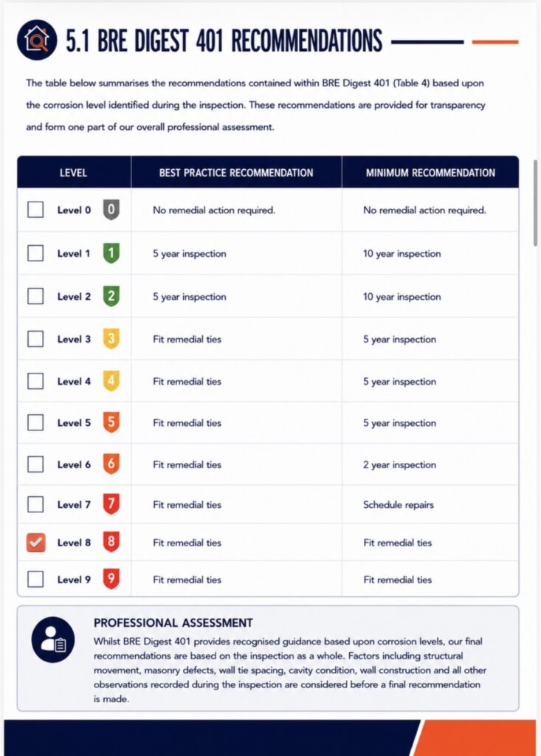Click the Level column header
541x756 pixels.
[73, 173]
